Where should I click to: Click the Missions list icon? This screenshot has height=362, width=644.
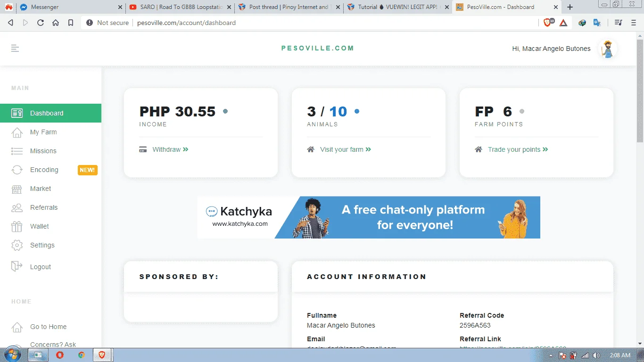click(x=17, y=151)
